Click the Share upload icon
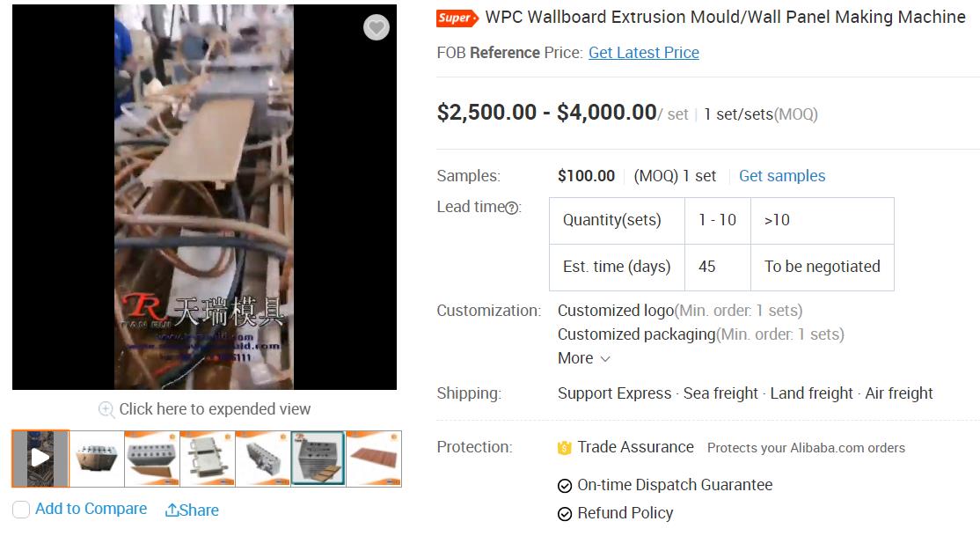This screenshot has width=980, height=536. [x=172, y=510]
